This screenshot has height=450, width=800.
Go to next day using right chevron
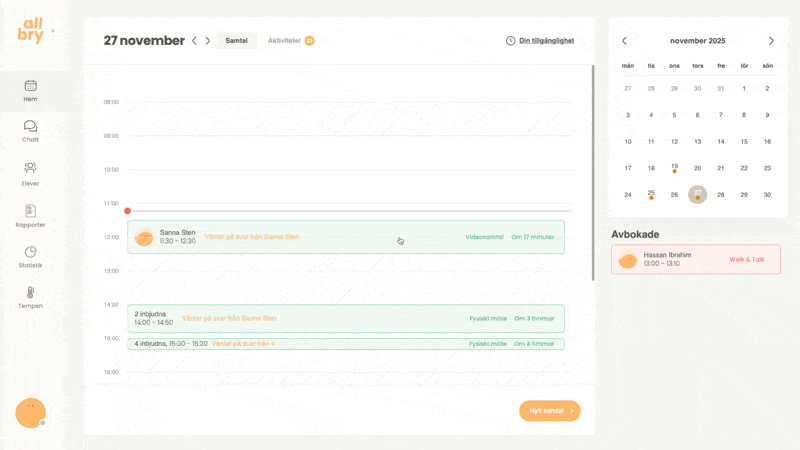[x=208, y=41]
